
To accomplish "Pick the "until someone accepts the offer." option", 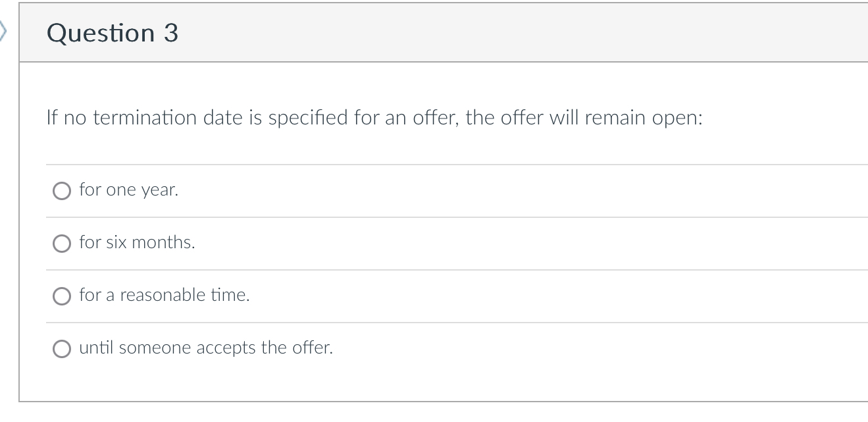I will (x=61, y=348).
